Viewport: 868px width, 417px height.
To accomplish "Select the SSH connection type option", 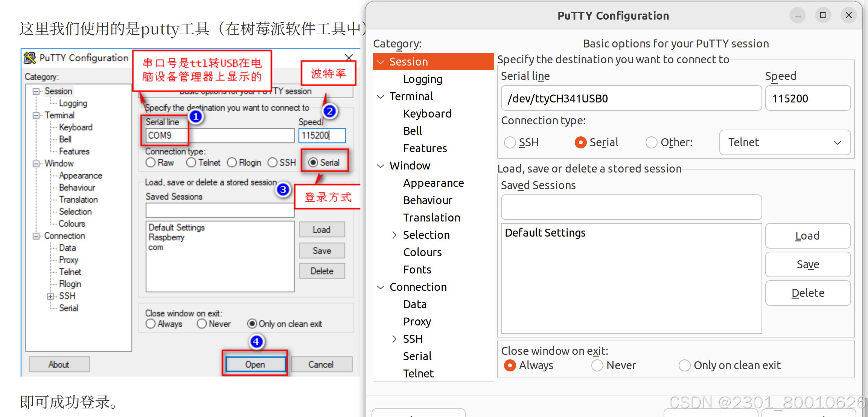I will (510, 142).
